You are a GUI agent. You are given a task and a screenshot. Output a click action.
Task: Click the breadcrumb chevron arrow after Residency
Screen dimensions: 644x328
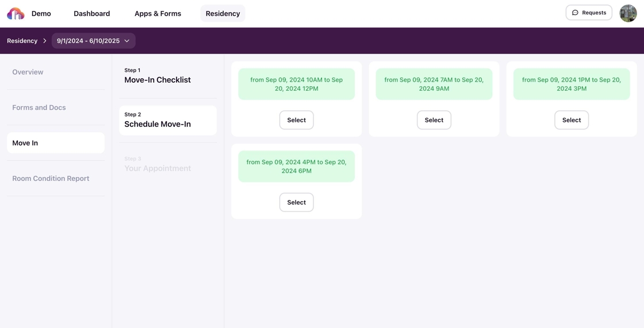(x=45, y=41)
